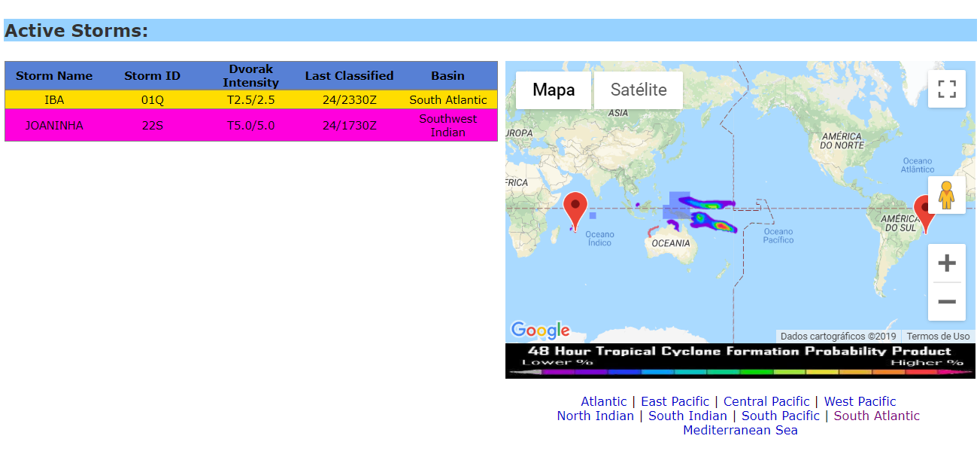Navigate to North Indian basin link
The image size is (980, 454).
click(x=595, y=416)
